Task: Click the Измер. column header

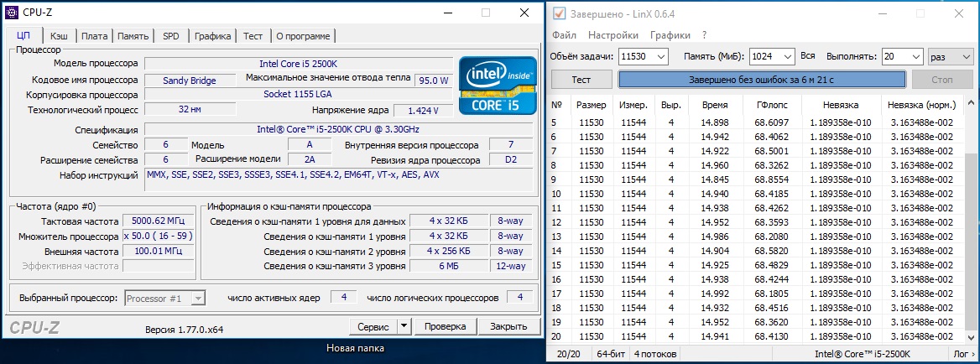Action: point(633,105)
